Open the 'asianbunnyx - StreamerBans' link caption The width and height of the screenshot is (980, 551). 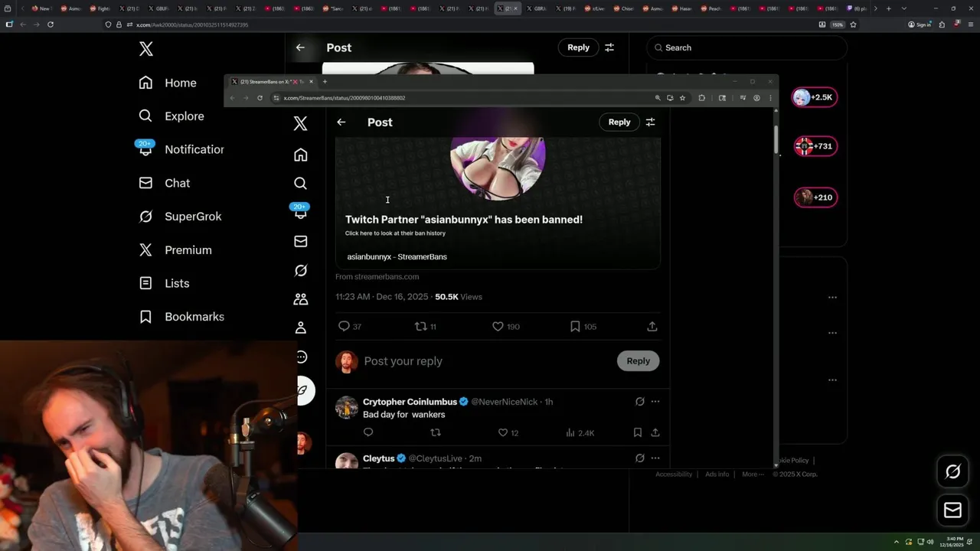click(397, 257)
